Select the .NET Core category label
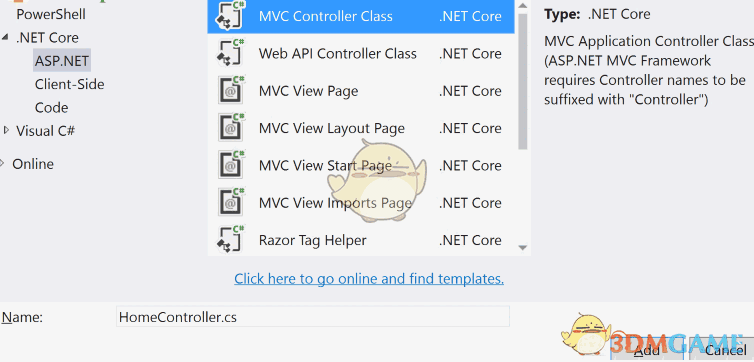 [x=47, y=37]
